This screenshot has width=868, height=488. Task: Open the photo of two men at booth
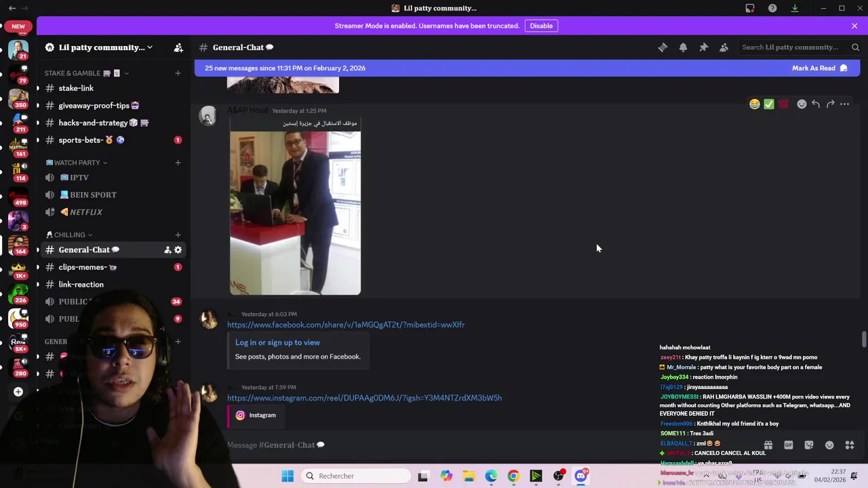click(295, 205)
